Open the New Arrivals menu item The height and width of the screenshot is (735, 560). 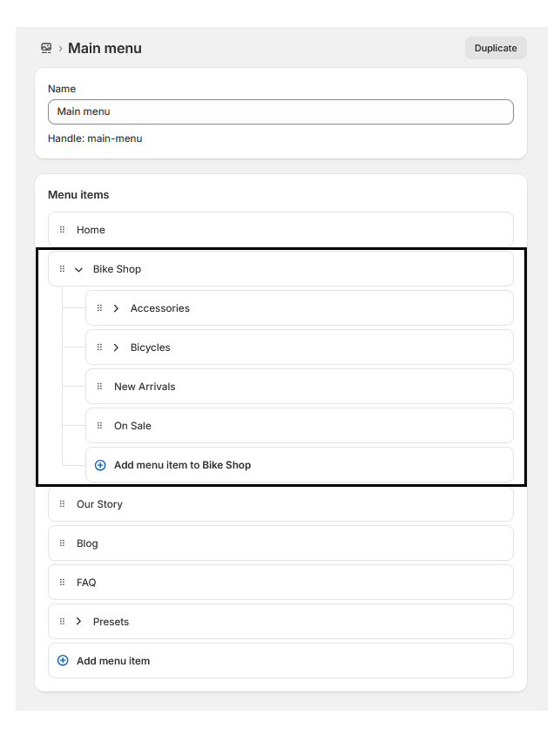coord(145,387)
